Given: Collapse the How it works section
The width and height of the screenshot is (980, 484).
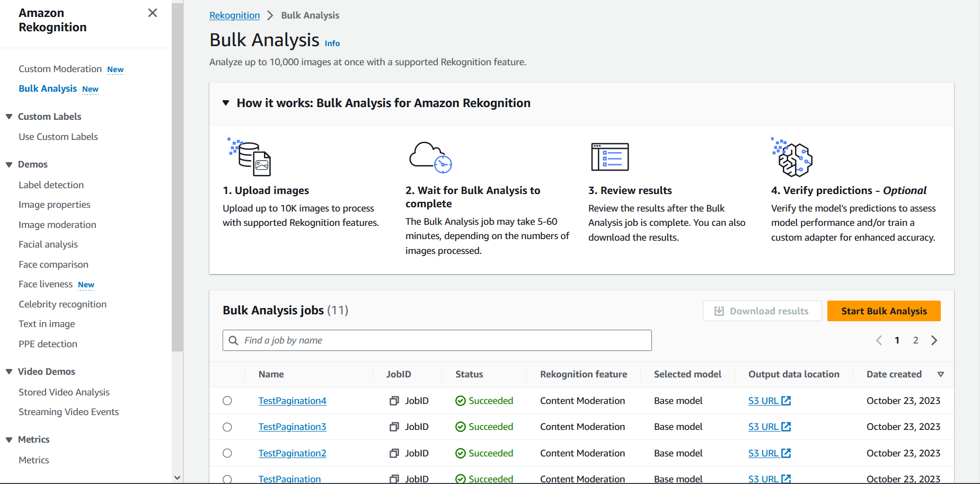Looking at the screenshot, I should 225,103.
